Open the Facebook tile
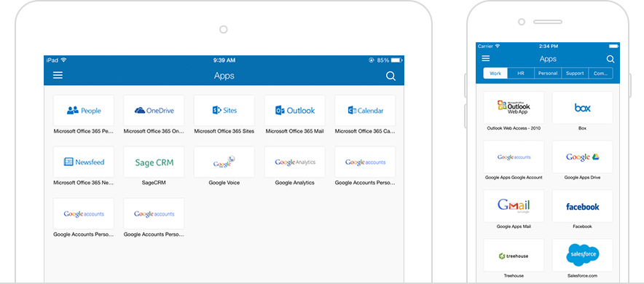 click(582, 206)
